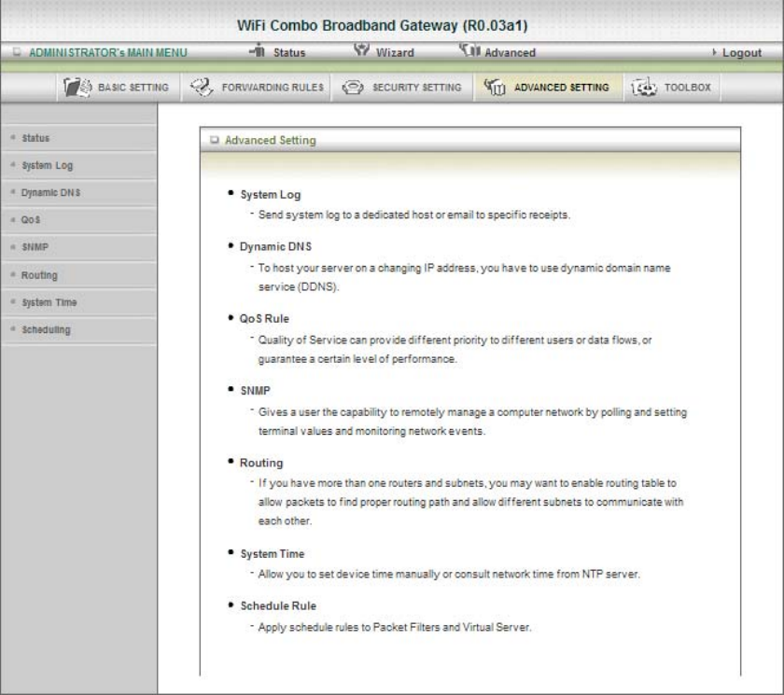Click the Schedule Rule heading

278,605
